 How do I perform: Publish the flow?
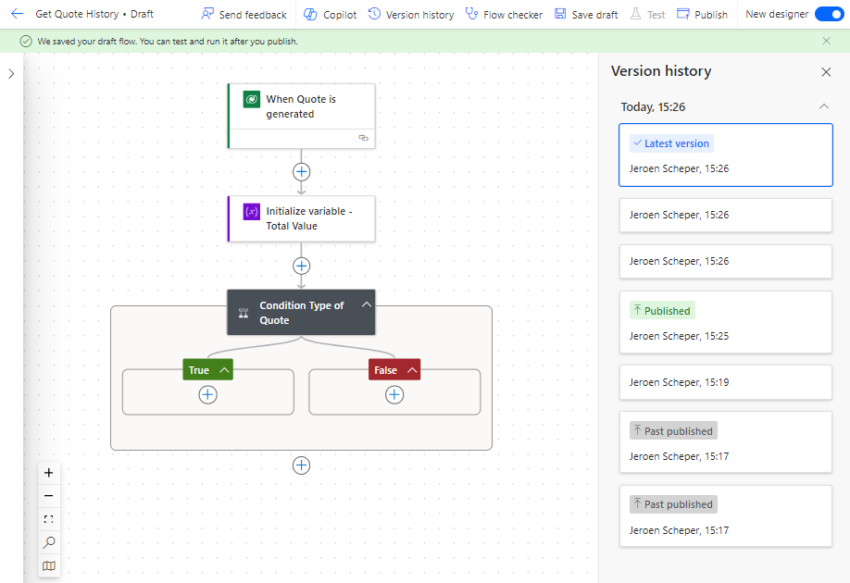click(x=702, y=14)
